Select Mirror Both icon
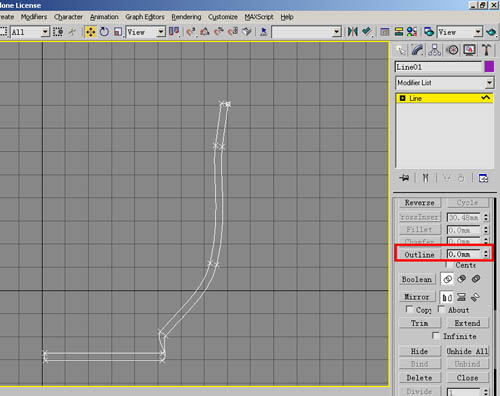 tap(475, 297)
